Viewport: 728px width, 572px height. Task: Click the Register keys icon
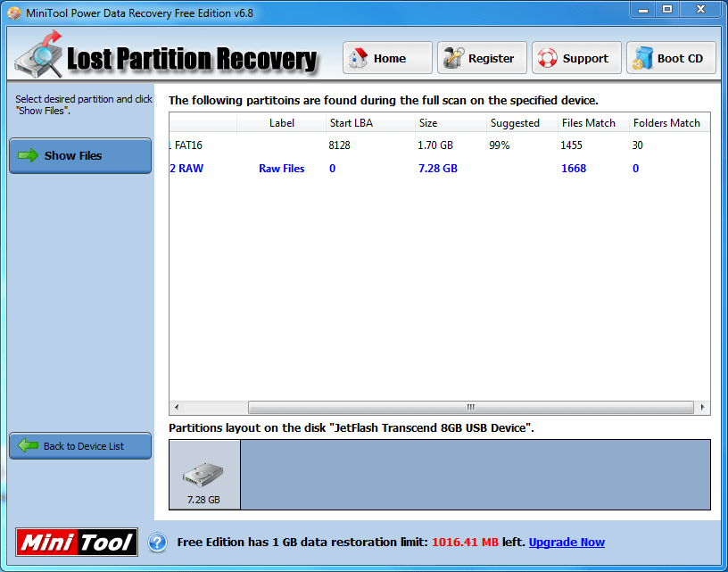(x=453, y=58)
